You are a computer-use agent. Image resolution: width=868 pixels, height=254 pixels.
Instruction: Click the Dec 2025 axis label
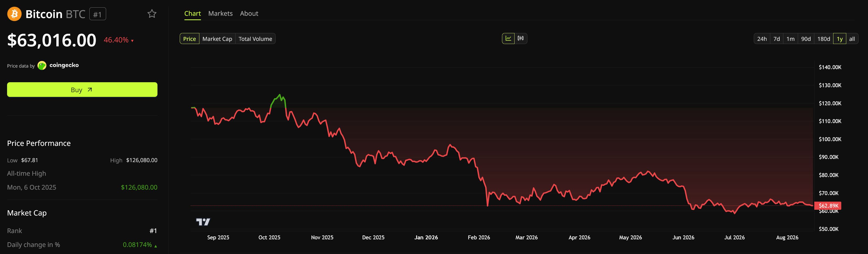pyautogui.click(x=373, y=238)
